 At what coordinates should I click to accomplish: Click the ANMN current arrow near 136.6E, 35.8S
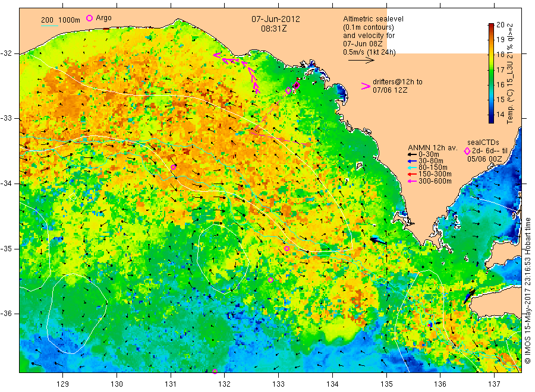point(469,296)
